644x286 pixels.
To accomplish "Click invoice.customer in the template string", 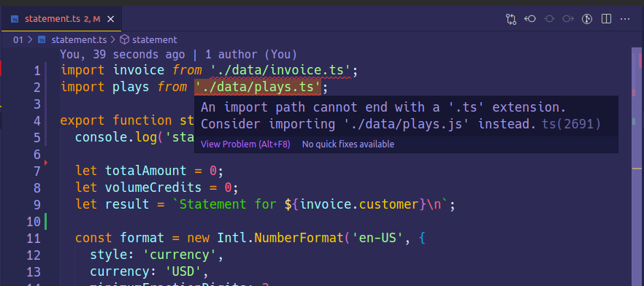I will [359, 204].
